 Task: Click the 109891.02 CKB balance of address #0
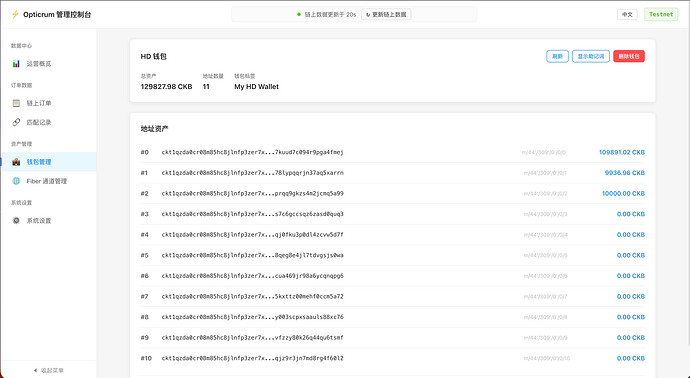(622, 152)
